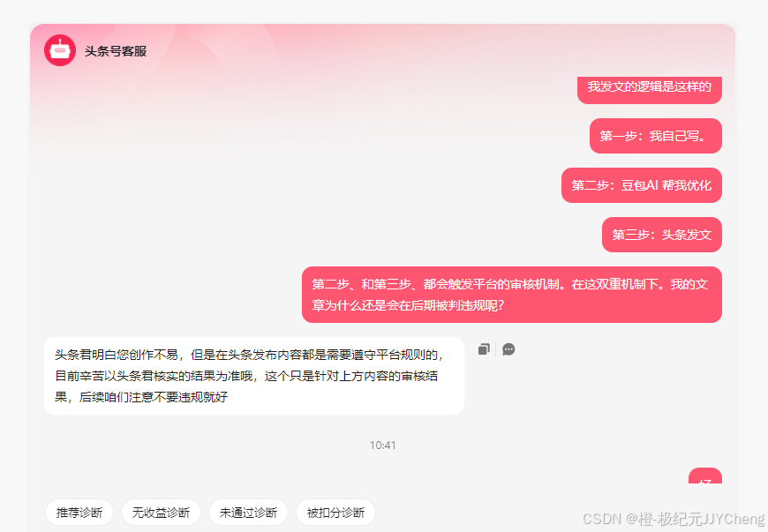
Task: Select the 推荐诊断 quick button
Action: (79, 513)
